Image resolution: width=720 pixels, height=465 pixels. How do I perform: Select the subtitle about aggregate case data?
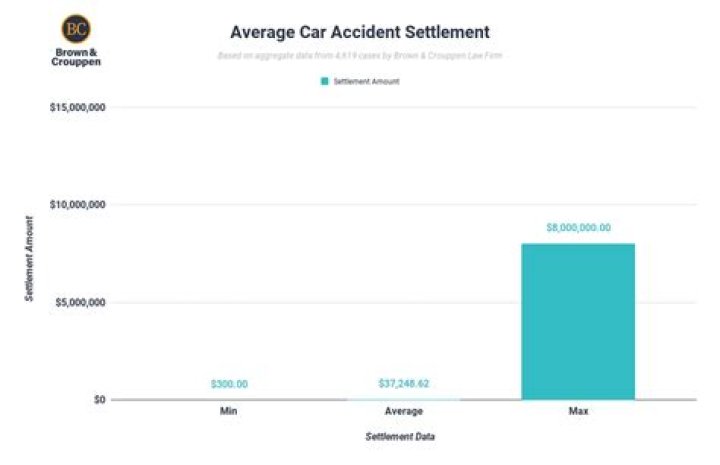(x=358, y=55)
